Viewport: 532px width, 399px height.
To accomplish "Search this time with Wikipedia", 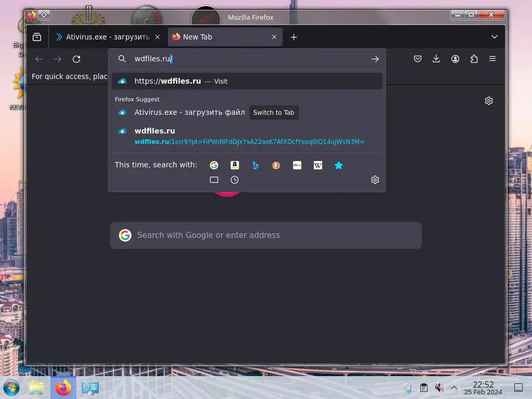I will point(318,165).
